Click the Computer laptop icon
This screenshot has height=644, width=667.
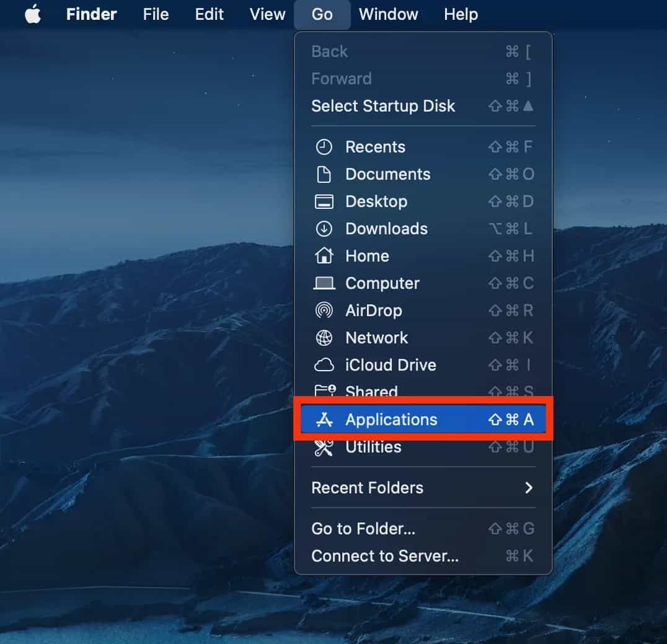tap(324, 283)
